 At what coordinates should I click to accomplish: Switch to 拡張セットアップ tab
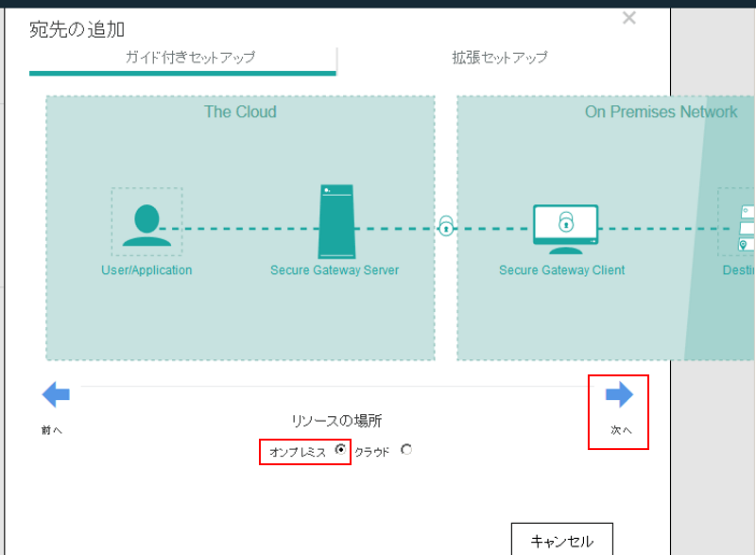[x=500, y=58]
